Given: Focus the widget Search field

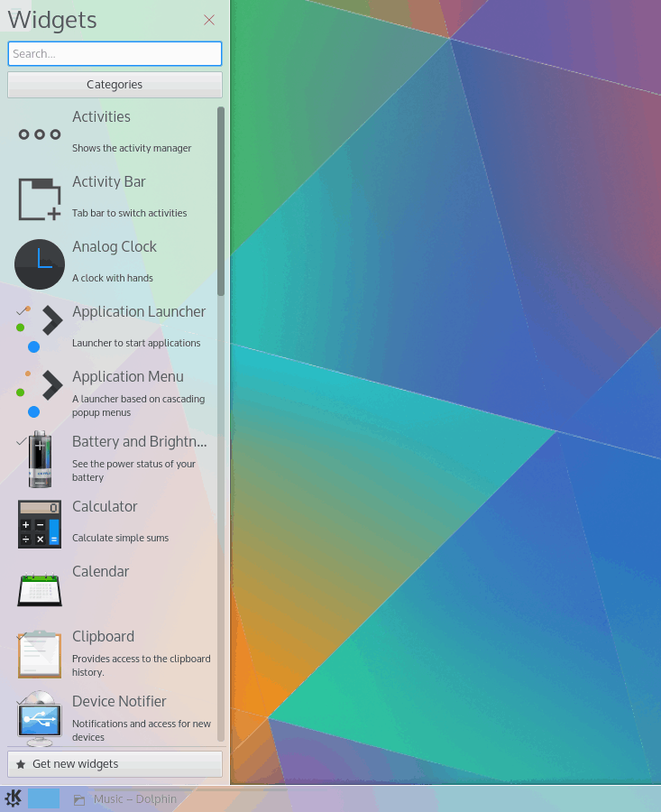Looking at the screenshot, I should [115, 53].
